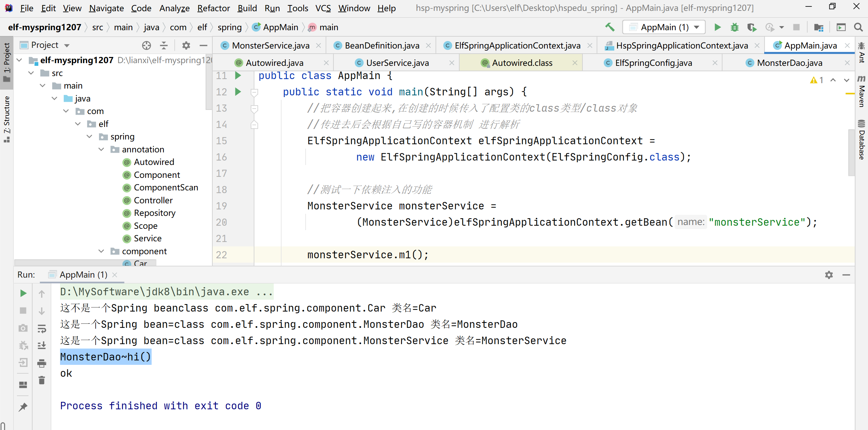The image size is (868, 430).
Task: Open the Refactor menu in menu bar
Action: [216, 7]
